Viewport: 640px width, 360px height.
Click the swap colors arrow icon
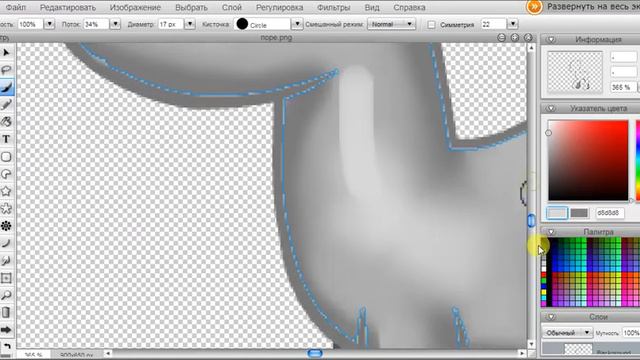[7, 346]
